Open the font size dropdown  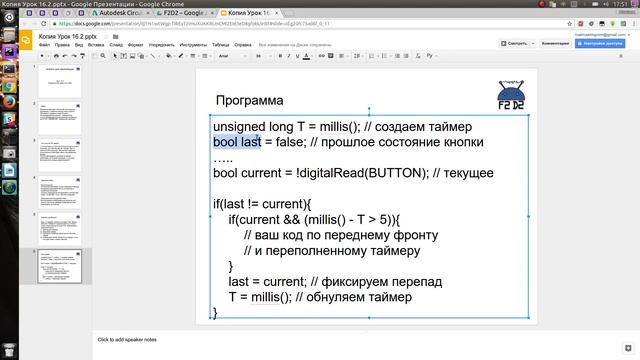click(263, 56)
